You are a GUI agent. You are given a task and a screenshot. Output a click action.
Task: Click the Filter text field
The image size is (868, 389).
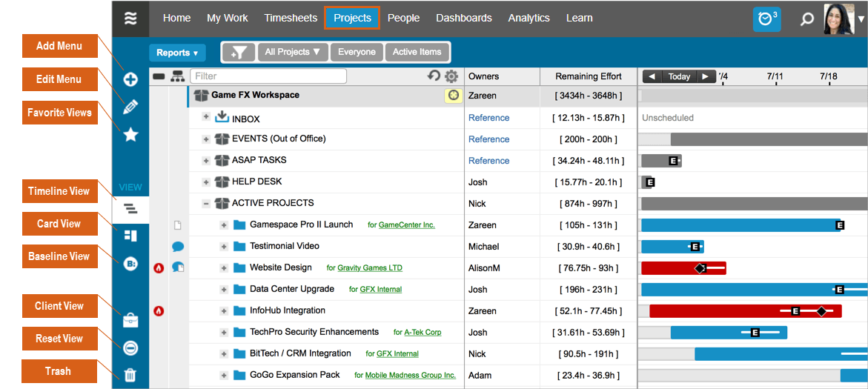(x=268, y=76)
